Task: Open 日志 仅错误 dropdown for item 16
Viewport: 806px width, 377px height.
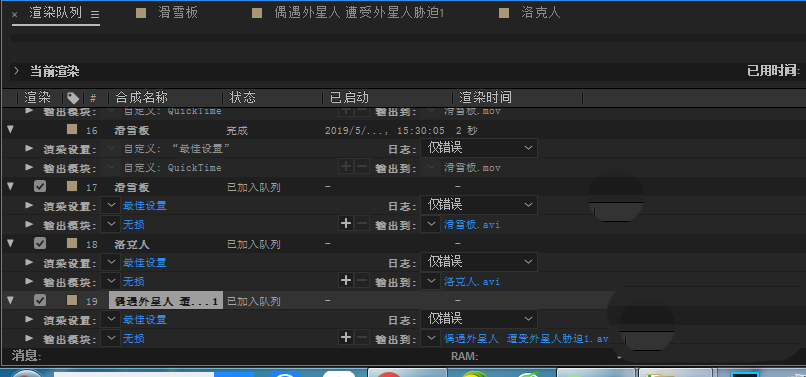Action: (479, 148)
